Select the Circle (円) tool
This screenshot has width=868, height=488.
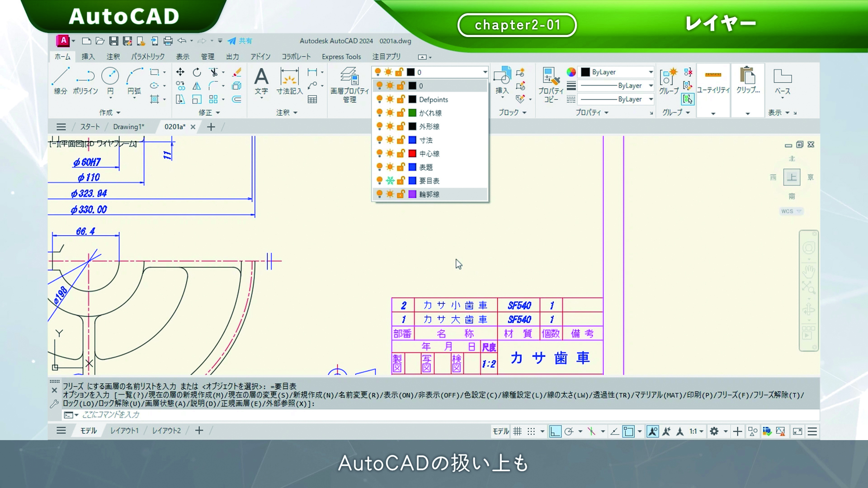[110, 76]
